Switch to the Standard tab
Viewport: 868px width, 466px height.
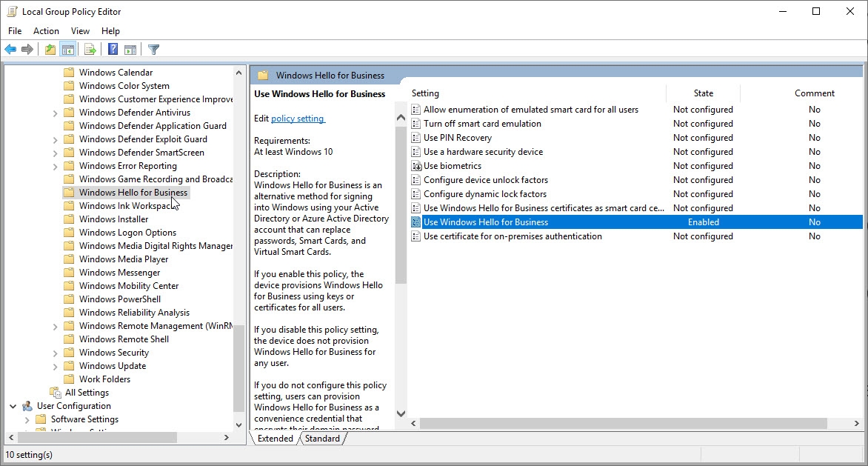[322, 438]
